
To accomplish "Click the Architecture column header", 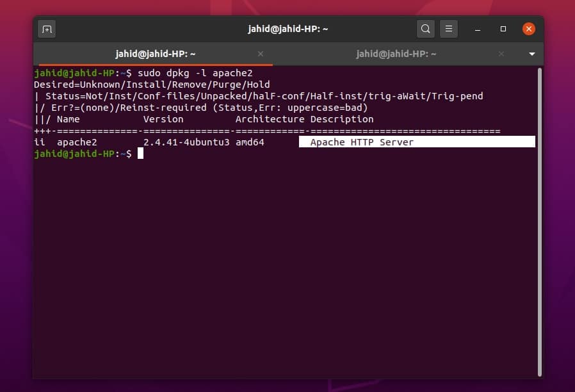I will pyautogui.click(x=270, y=119).
